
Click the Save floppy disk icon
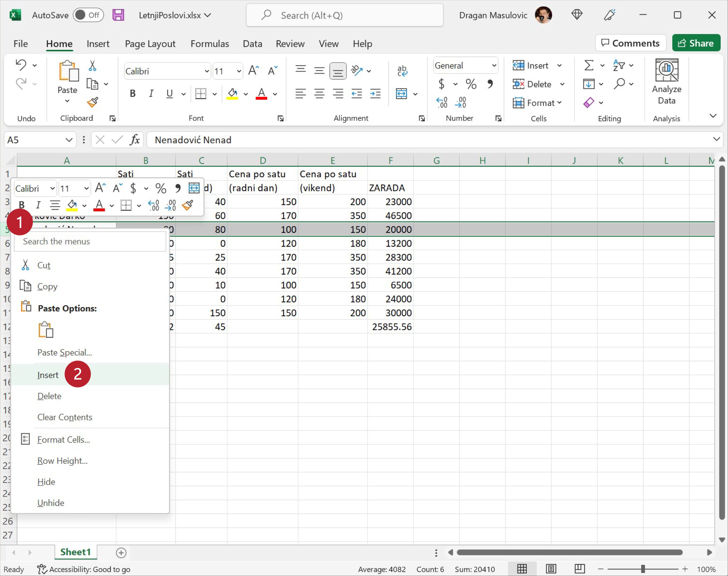point(118,15)
